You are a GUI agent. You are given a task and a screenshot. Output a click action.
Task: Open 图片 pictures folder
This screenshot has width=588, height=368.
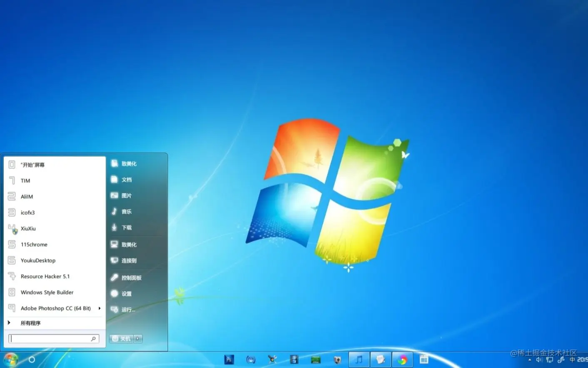[137, 195]
